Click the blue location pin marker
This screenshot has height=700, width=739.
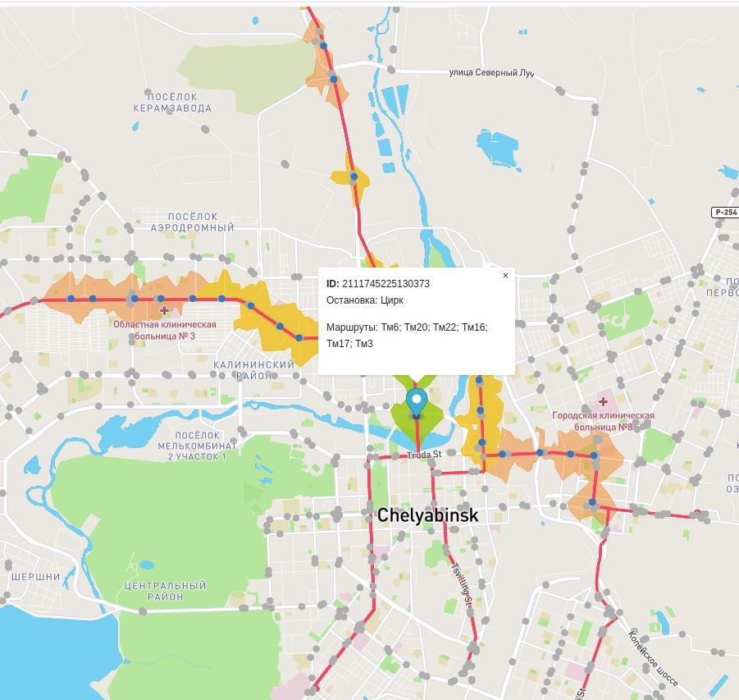pyautogui.click(x=417, y=403)
